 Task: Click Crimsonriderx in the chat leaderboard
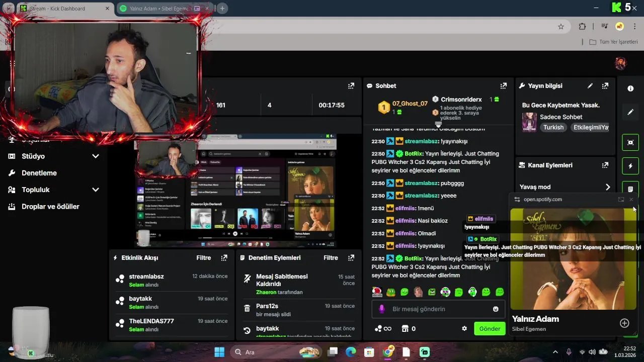coord(461,100)
